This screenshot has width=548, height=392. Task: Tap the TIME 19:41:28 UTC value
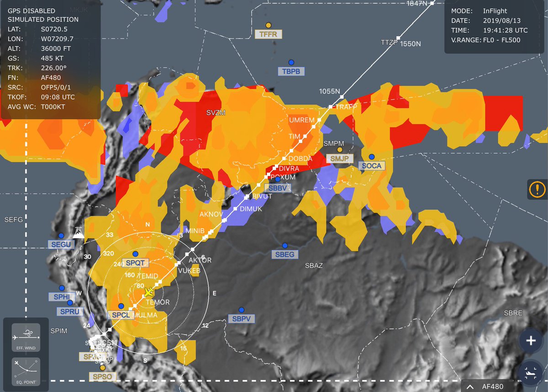point(506,30)
